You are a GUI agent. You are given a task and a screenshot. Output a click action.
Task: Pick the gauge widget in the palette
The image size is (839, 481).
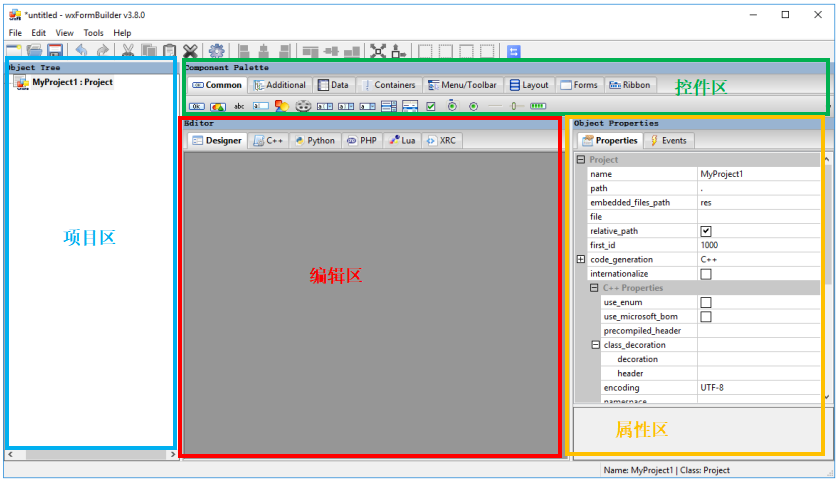point(538,106)
